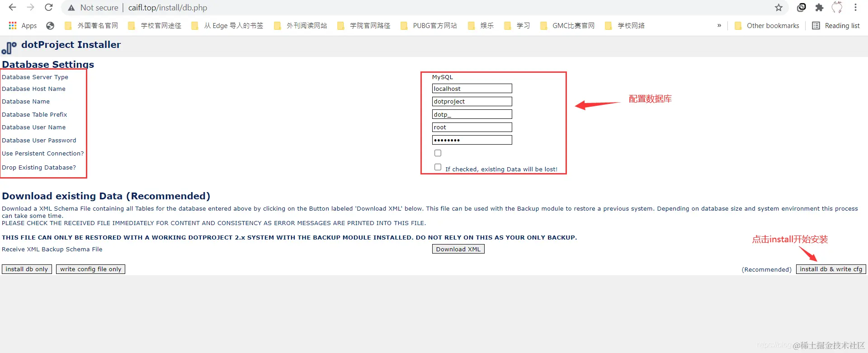Click the Use Persistent Connection? label
The image size is (868, 353).
43,154
